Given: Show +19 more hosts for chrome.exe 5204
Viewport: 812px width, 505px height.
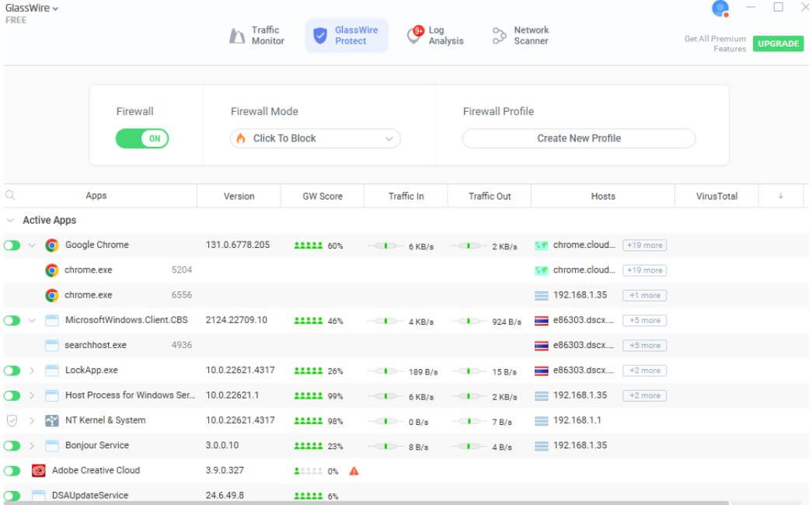Looking at the screenshot, I should point(644,270).
